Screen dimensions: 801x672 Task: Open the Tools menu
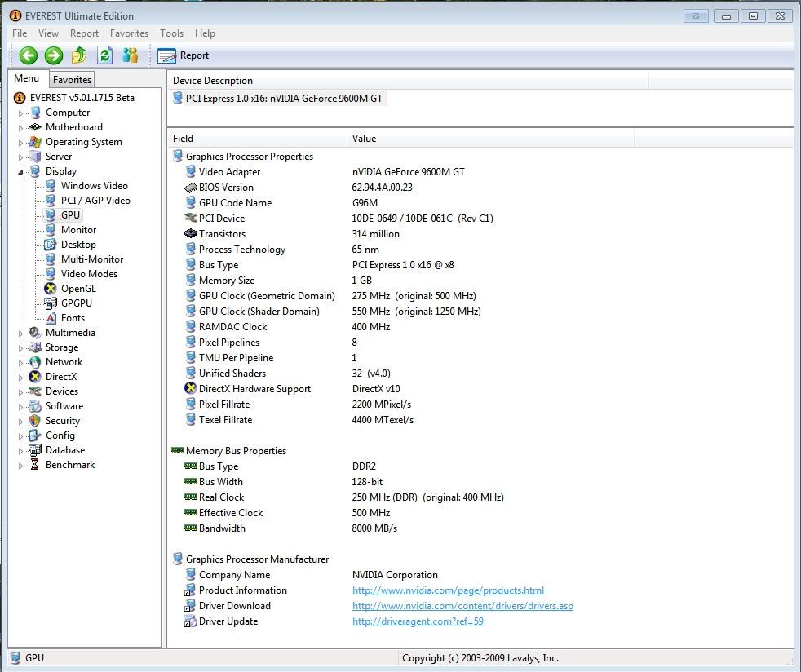pyautogui.click(x=171, y=33)
